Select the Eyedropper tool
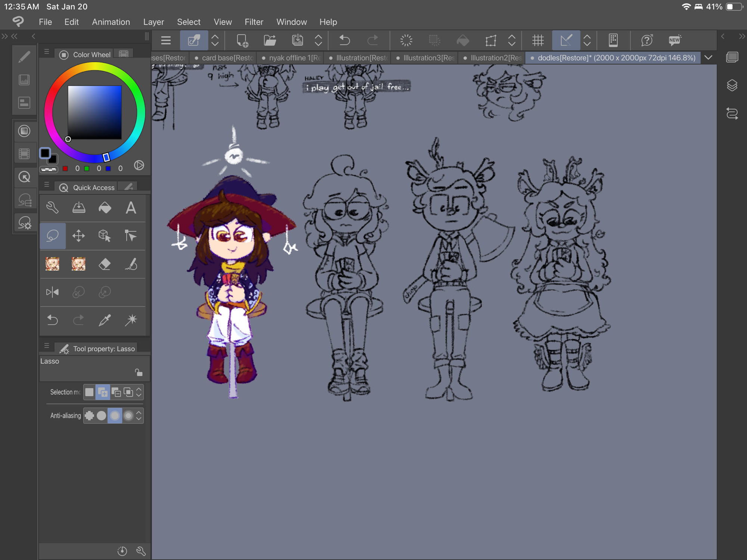The width and height of the screenshot is (747, 560). coord(105,320)
